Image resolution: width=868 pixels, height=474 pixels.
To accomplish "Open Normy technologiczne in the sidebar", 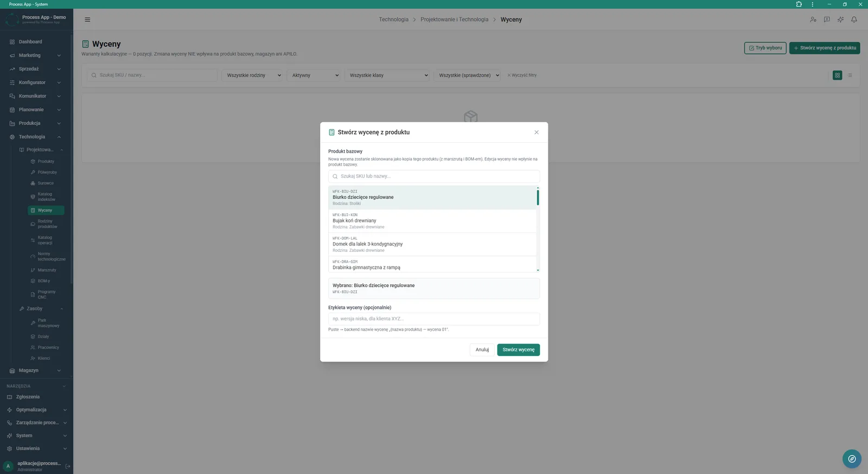I will (46, 256).
